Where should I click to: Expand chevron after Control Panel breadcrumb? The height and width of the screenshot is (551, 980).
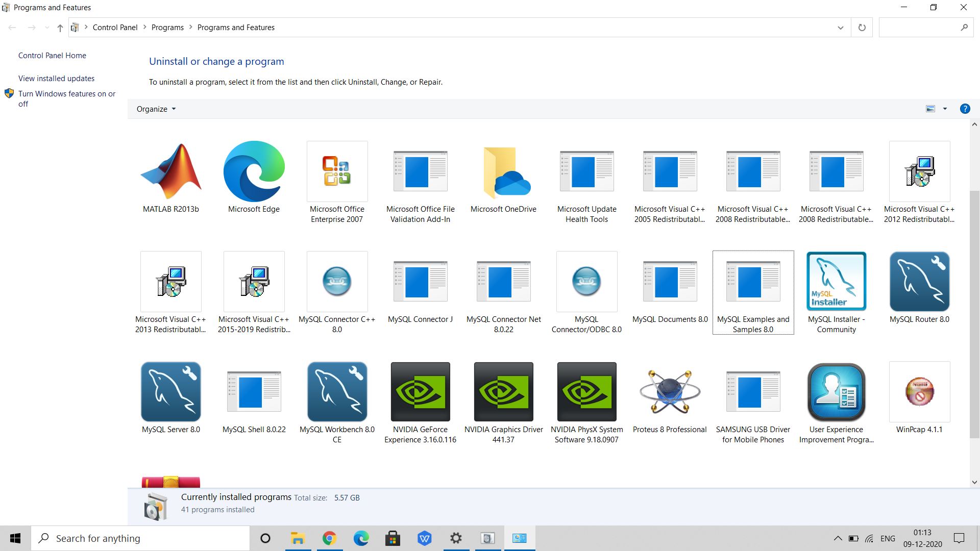click(144, 28)
